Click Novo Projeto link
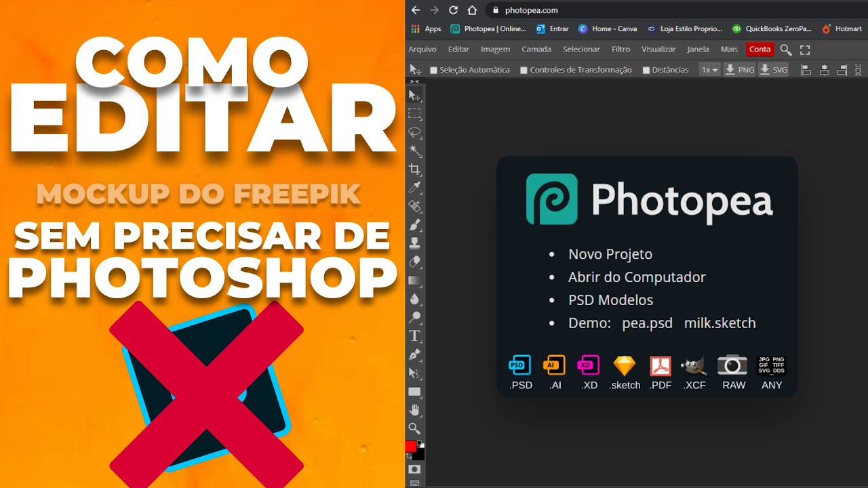Screen dimensions: 868x488 [x=610, y=254]
